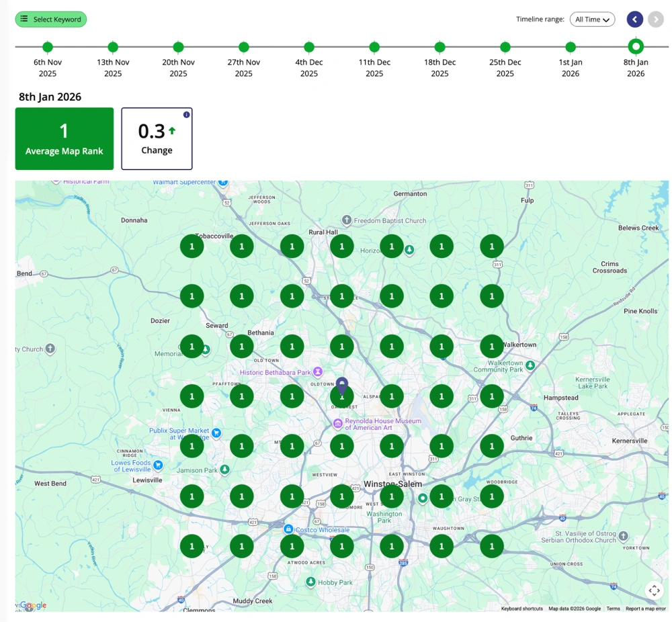Viewport: 672px width, 622px height.
Task: Open Keyboard shortcuts link on map
Action: (x=522, y=609)
